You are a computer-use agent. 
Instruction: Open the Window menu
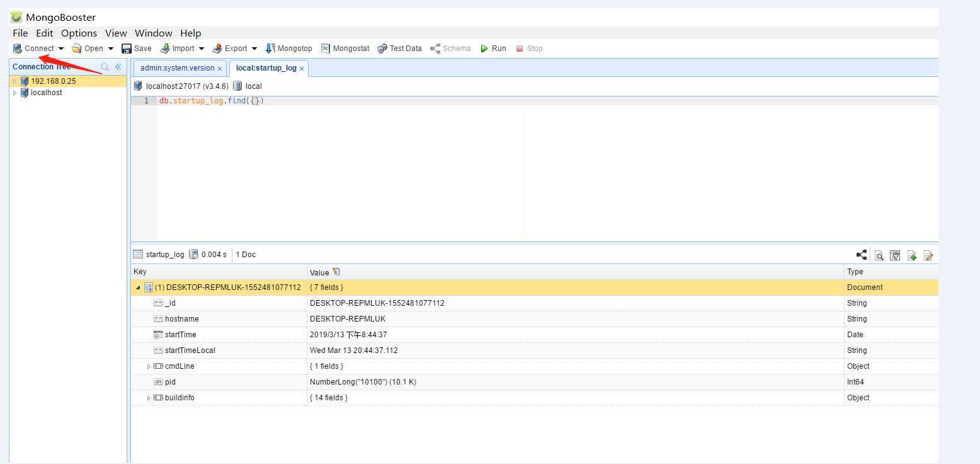pos(153,33)
